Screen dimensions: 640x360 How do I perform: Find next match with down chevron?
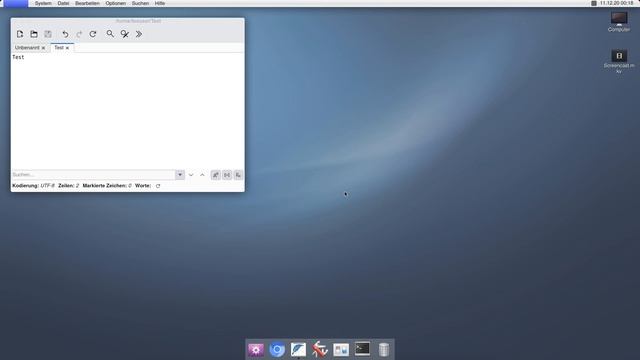pyautogui.click(x=191, y=175)
